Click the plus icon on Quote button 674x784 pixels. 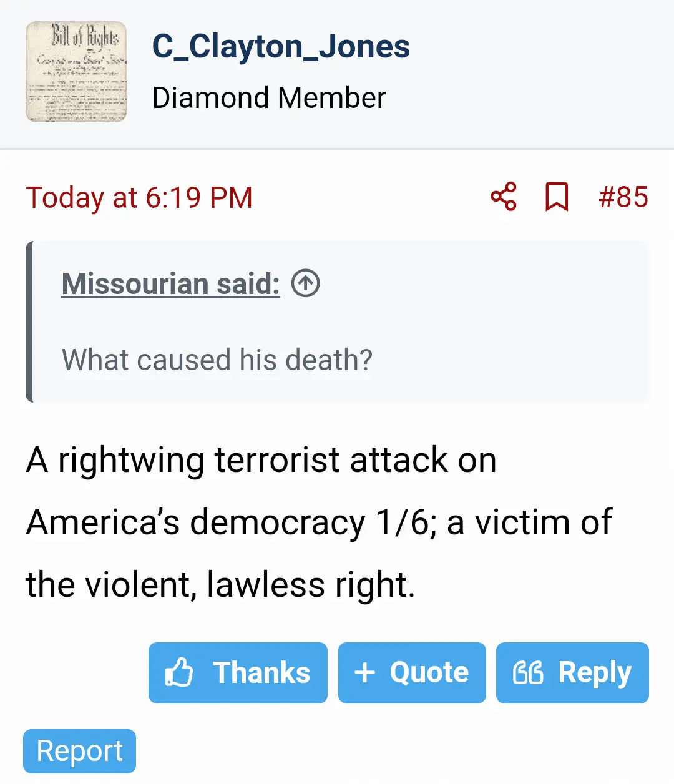(x=364, y=673)
